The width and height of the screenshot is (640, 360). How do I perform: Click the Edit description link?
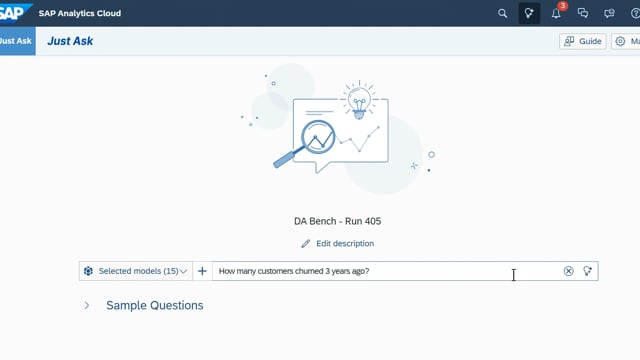(x=345, y=244)
